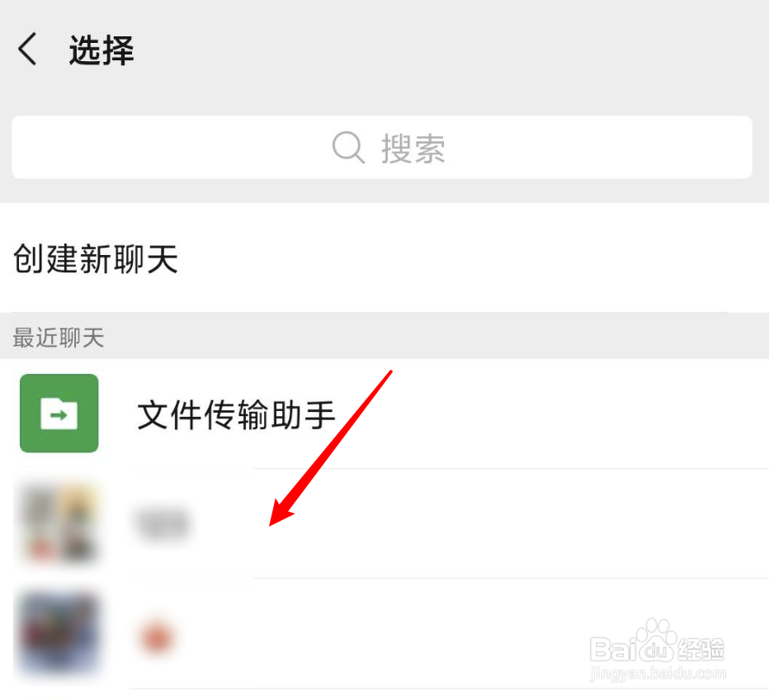Open the jingyan.baidu.com watermark link
The image size is (769, 700).
[x=658, y=674]
